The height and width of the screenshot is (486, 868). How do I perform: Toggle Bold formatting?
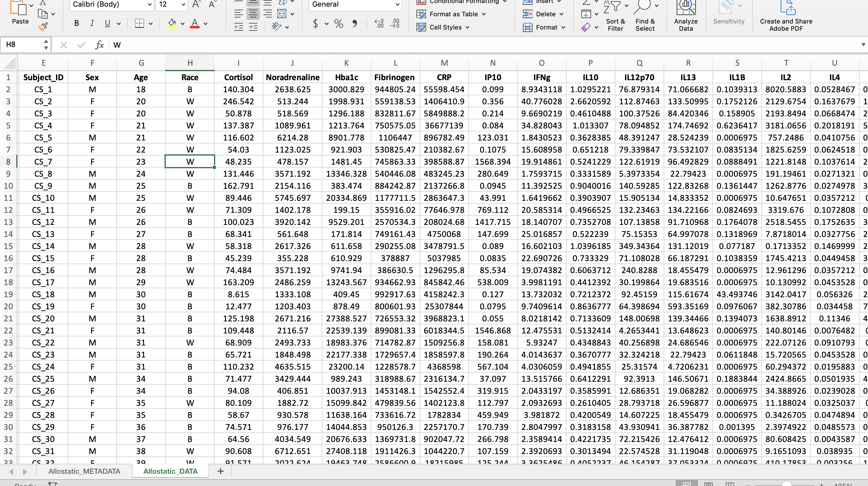pyautogui.click(x=77, y=23)
